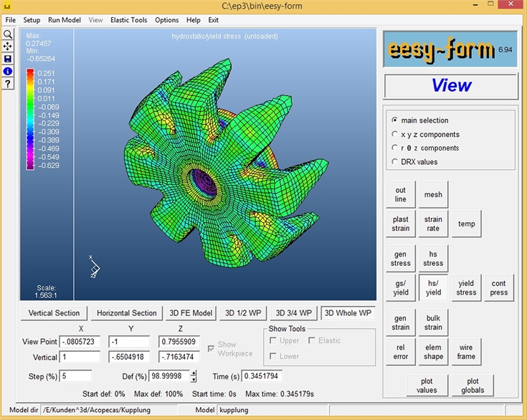Decrease Def (%) with the down arrow
This screenshot has height=420, width=527.
pos(194,379)
